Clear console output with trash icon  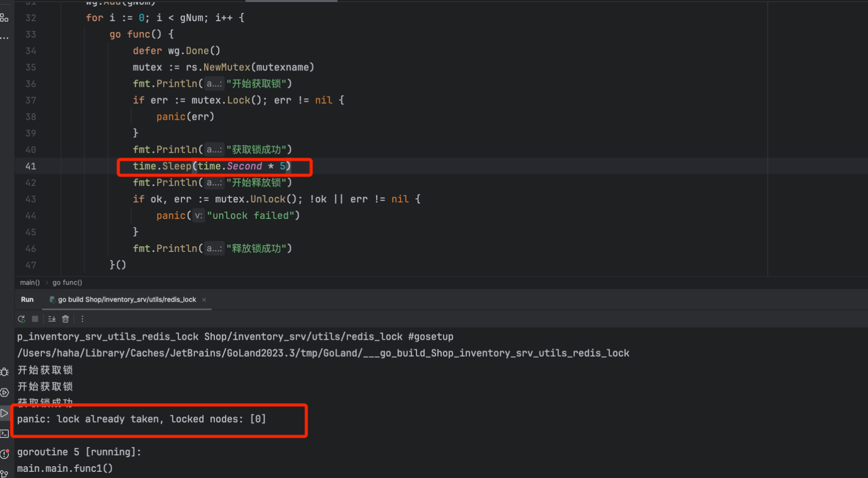click(66, 319)
